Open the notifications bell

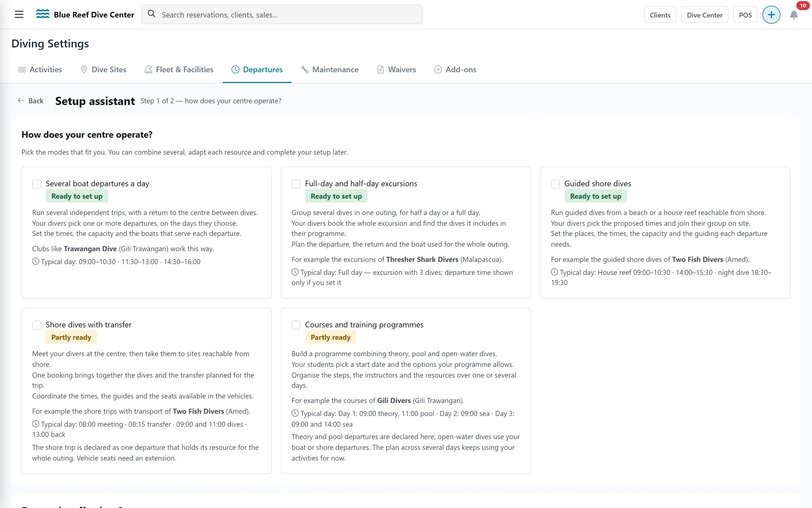tap(794, 15)
